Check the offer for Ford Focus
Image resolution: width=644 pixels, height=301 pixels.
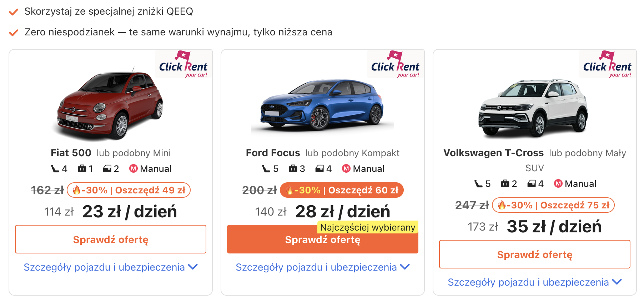[323, 239]
